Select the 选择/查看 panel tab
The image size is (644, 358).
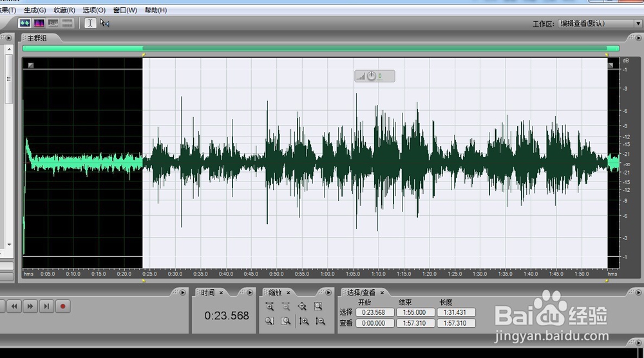(x=361, y=292)
